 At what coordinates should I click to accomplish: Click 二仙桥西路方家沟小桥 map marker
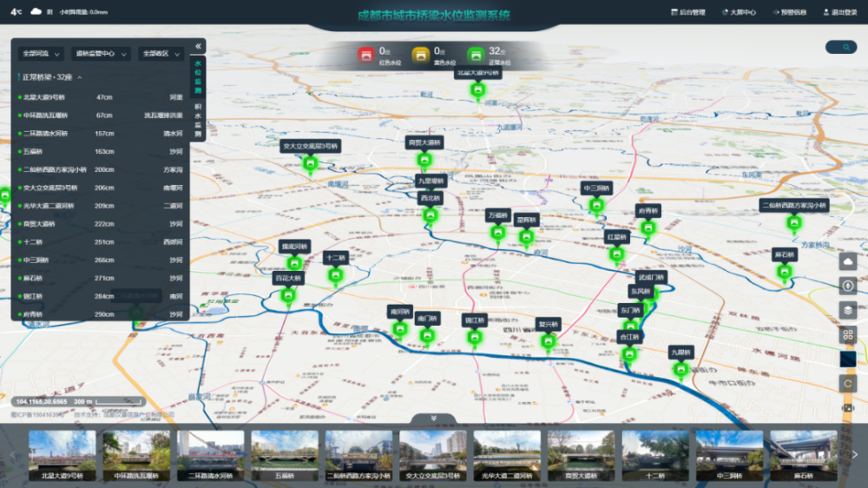point(794,223)
